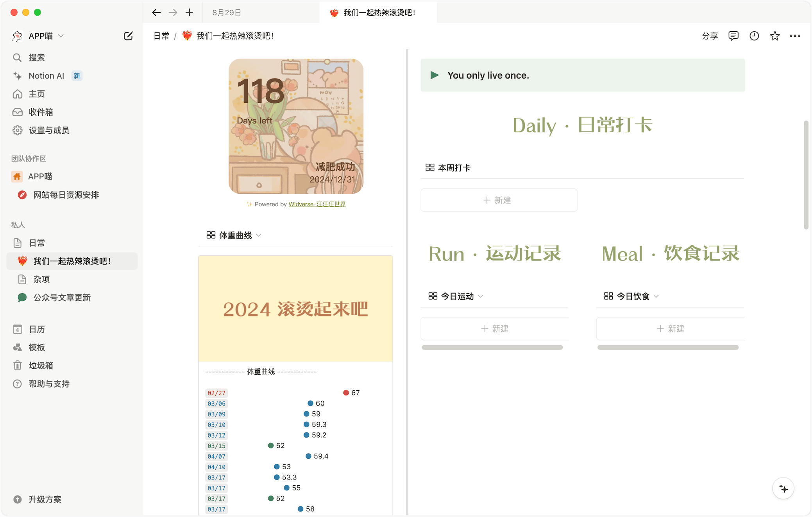Click the 02/27 date tag
Screen dimensions: 812x517
(216, 393)
